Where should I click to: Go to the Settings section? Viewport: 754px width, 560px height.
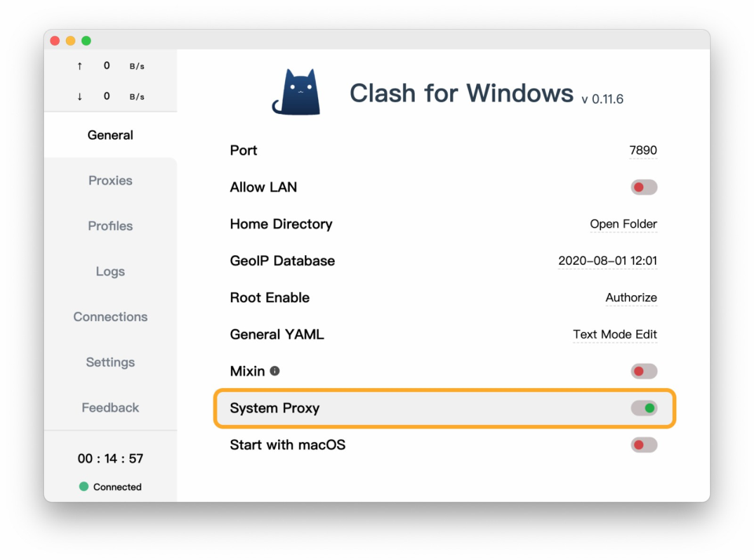tap(110, 362)
